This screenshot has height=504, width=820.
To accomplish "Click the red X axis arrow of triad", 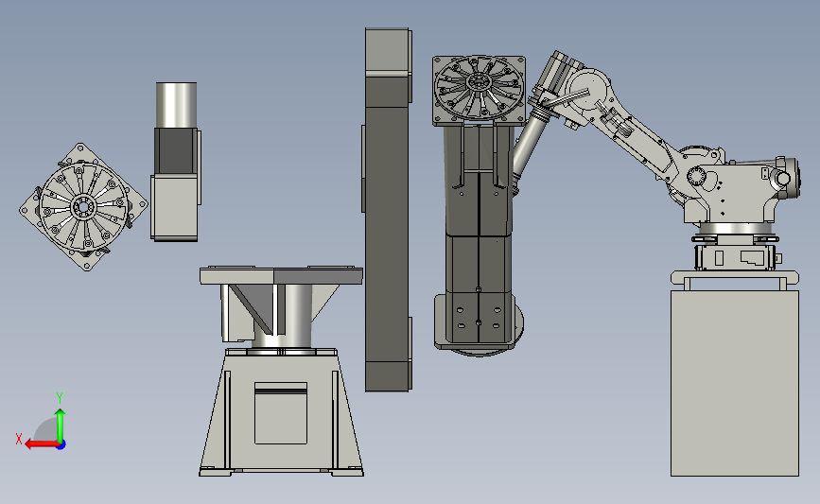I will [x=42, y=444].
